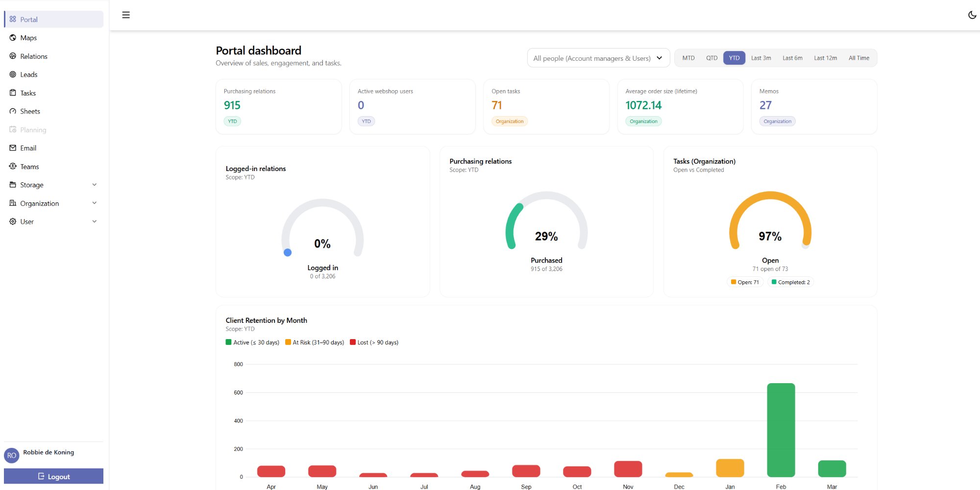
Task: Click the Tasks clipboard icon
Action: point(13,93)
